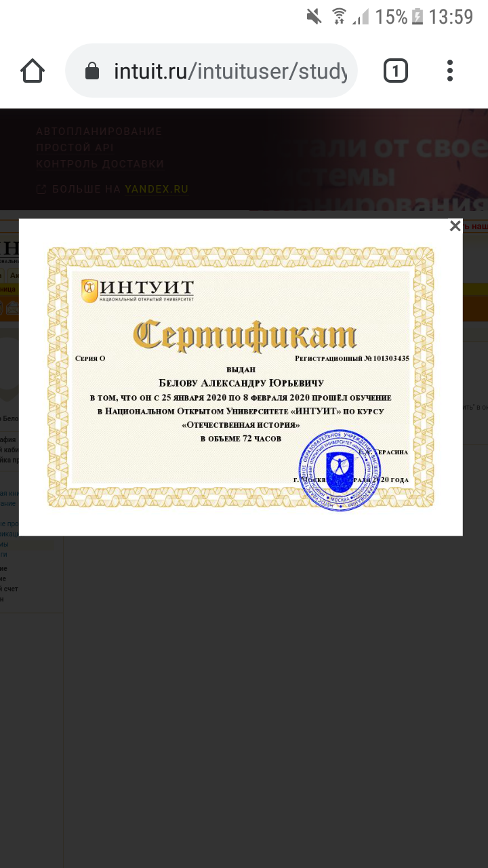Select the intuit.ru address bar
This screenshot has width=488, height=868.
[211, 71]
